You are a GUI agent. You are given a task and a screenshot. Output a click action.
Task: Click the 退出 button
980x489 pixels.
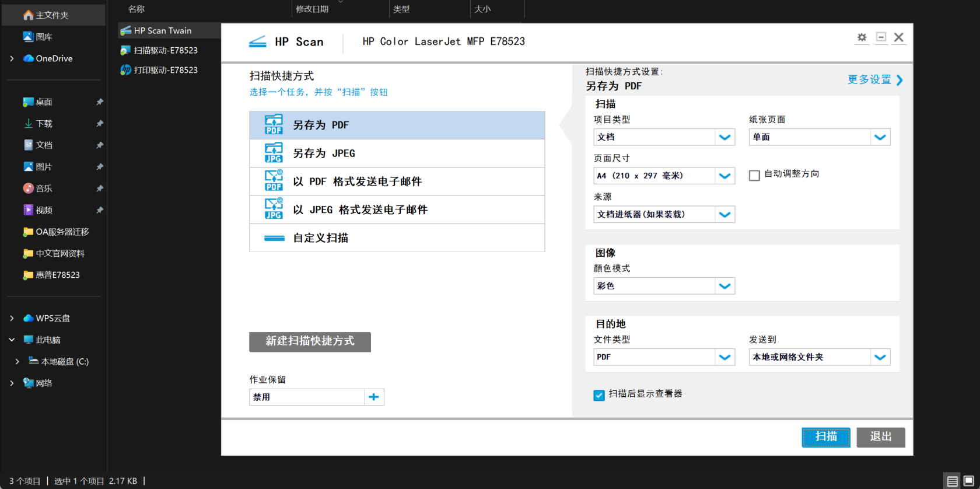click(x=881, y=437)
